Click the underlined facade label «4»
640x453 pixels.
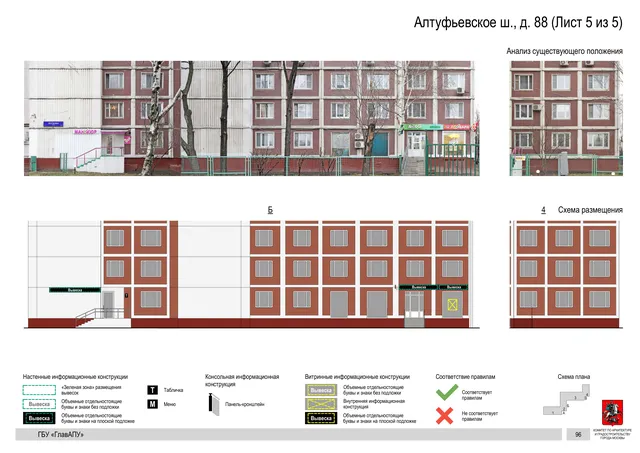(543, 210)
